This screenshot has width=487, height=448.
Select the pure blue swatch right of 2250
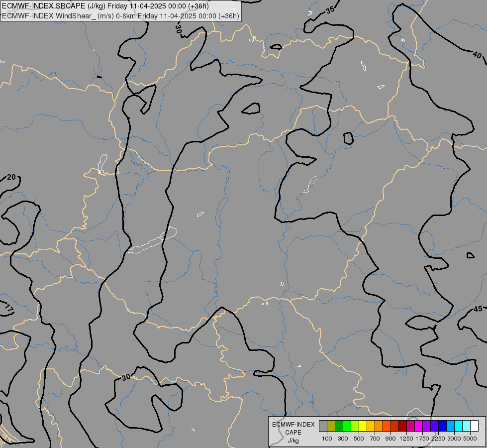(x=443, y=426)
